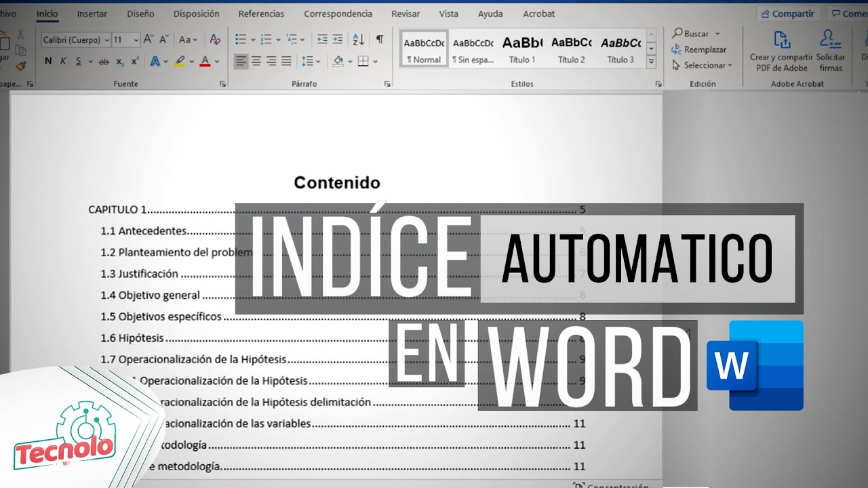Viewport: 868px width, 488px height.
Task: Open Fuente dialog launcher
Action: click(223, 84)
